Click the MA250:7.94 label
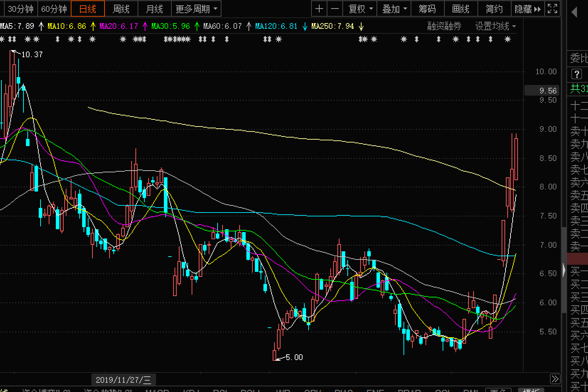 333,26
